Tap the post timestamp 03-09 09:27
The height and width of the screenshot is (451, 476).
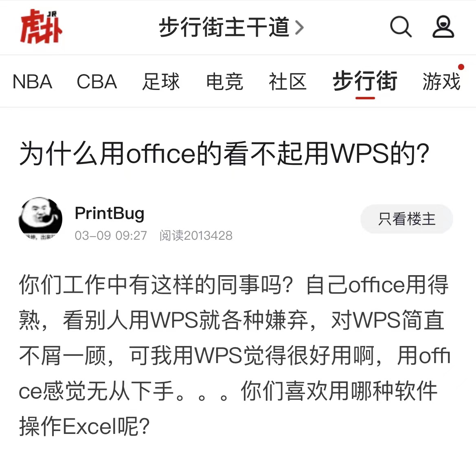[x=111, y=236]
